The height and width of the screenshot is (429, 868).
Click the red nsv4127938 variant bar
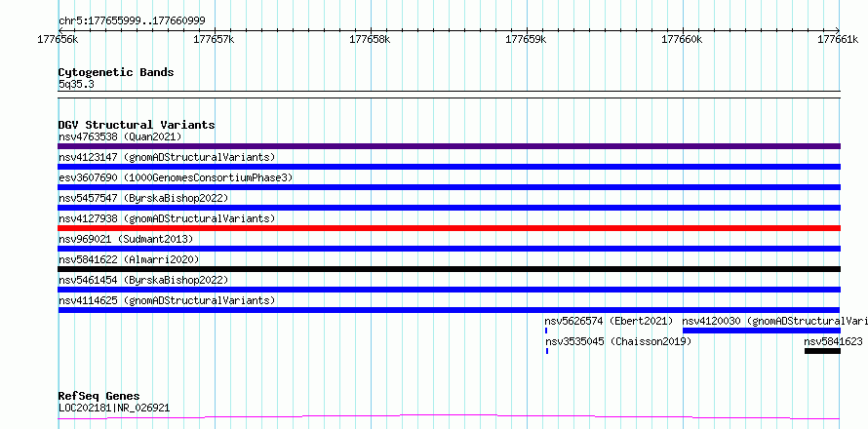[449, 228]
